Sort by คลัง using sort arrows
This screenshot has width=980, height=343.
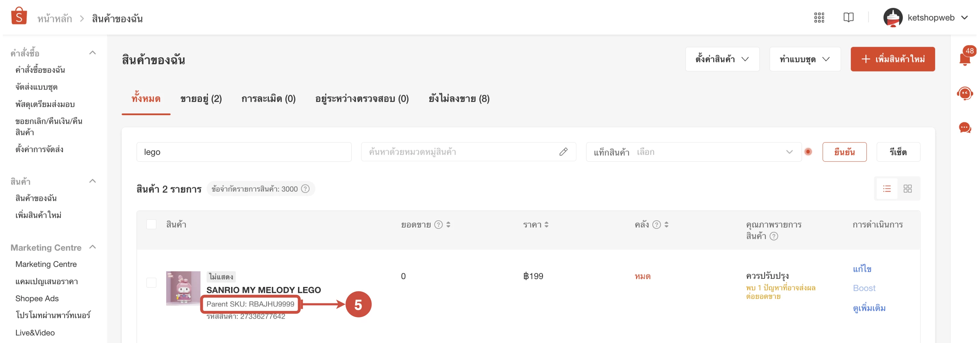(x=666, y=224)
